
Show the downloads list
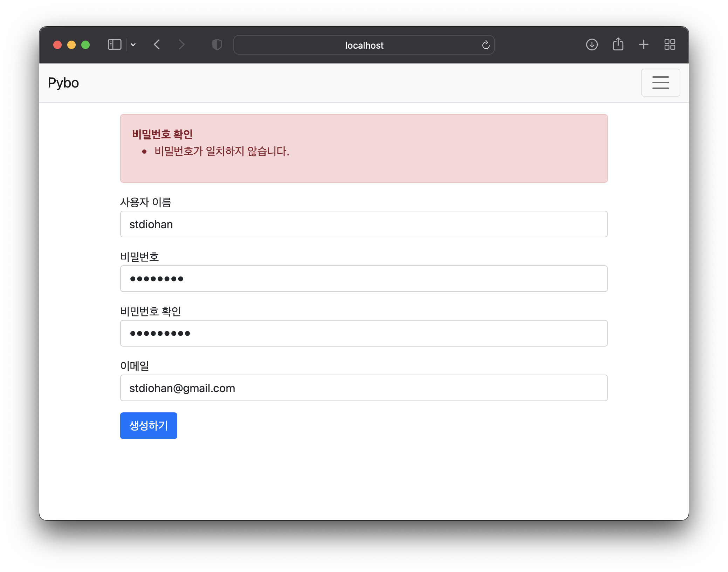click(592, 45)
